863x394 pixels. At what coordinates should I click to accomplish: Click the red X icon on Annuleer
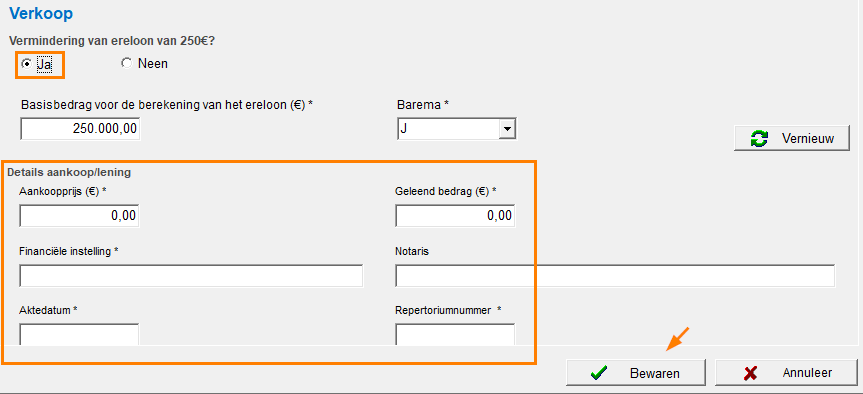click(750, 373)
